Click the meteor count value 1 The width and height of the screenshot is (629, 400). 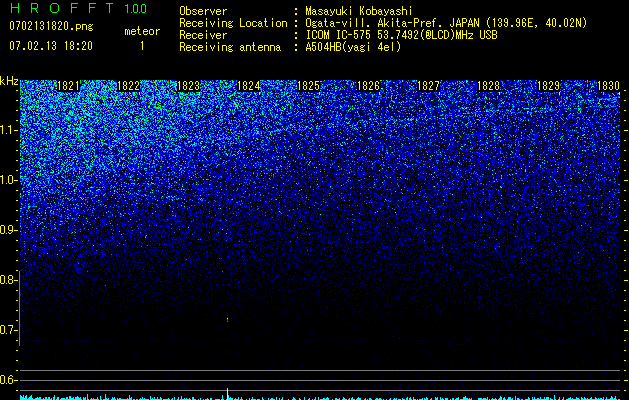tap(142, 46)
